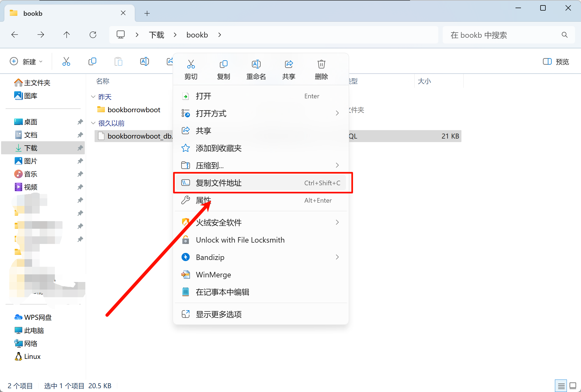Choose WinMerge in the context menu
The width and height of the screenshot is (581, 392).
point(261,275)
